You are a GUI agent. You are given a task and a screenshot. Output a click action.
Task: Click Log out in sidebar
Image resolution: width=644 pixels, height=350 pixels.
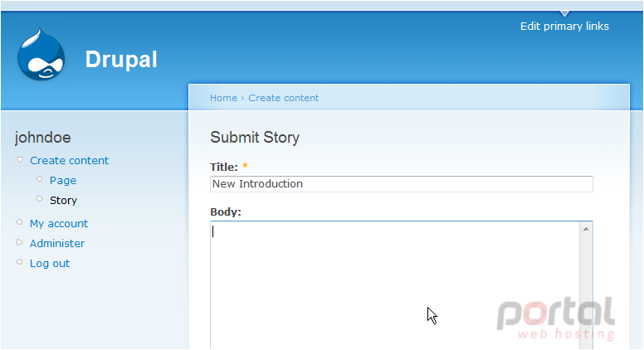[50, 264]
